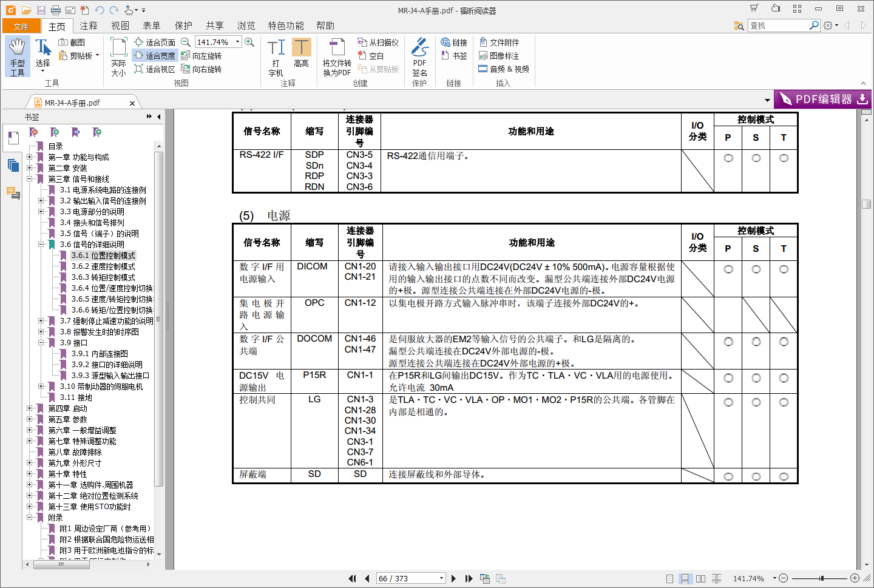Image resolution: width=874 pixels, height=588 pixels.
Task: Open the 注释 ribbon tab
Action: point(89,25)
